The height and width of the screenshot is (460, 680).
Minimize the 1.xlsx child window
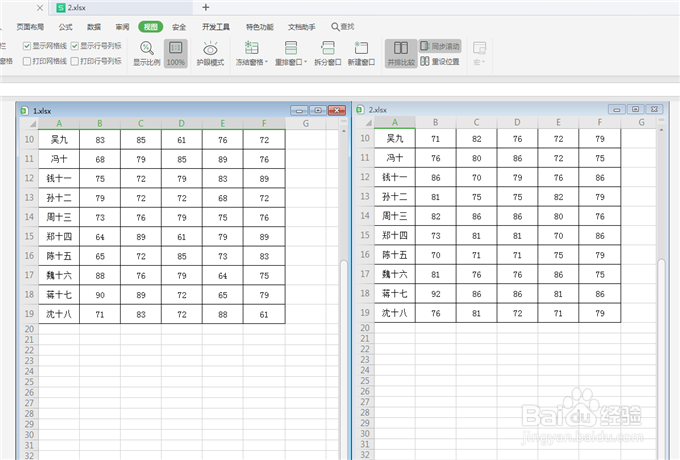(x=299, y=111)
